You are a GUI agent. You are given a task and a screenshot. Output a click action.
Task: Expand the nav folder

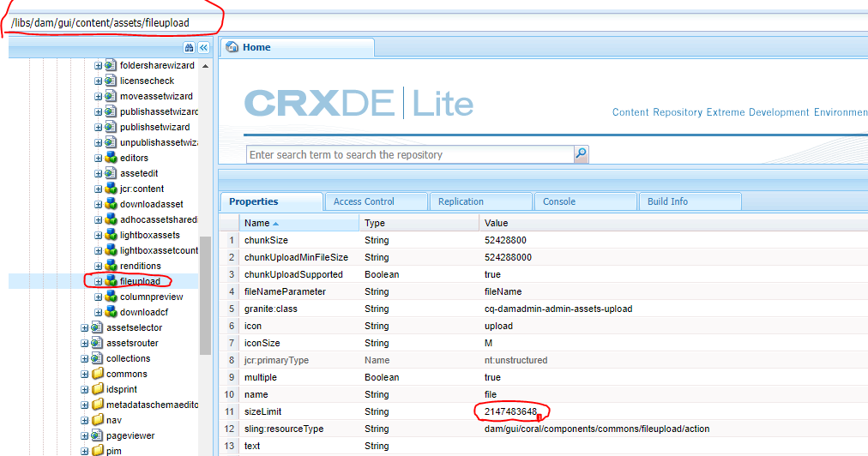[x=84, y=420]
